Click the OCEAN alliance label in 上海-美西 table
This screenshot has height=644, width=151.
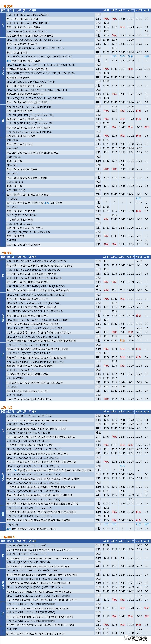(3, 71)
